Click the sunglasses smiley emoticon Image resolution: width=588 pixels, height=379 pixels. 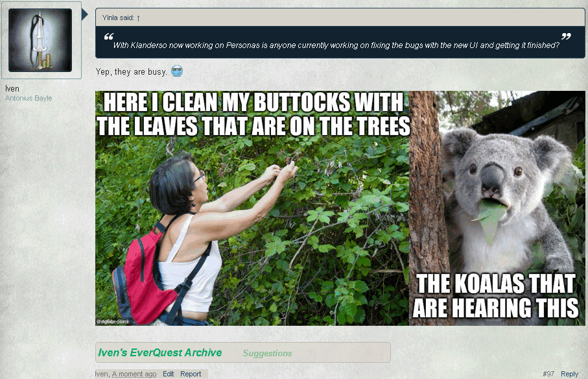pos(177,71)
